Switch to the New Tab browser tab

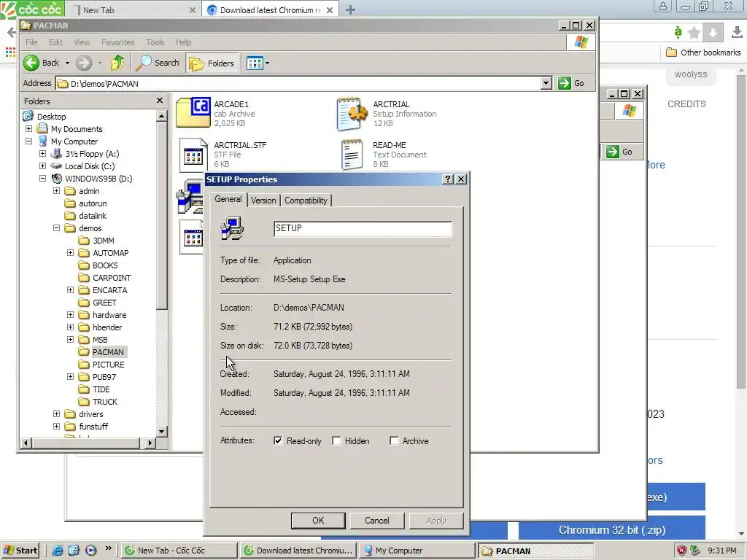(x=132, y=10)
